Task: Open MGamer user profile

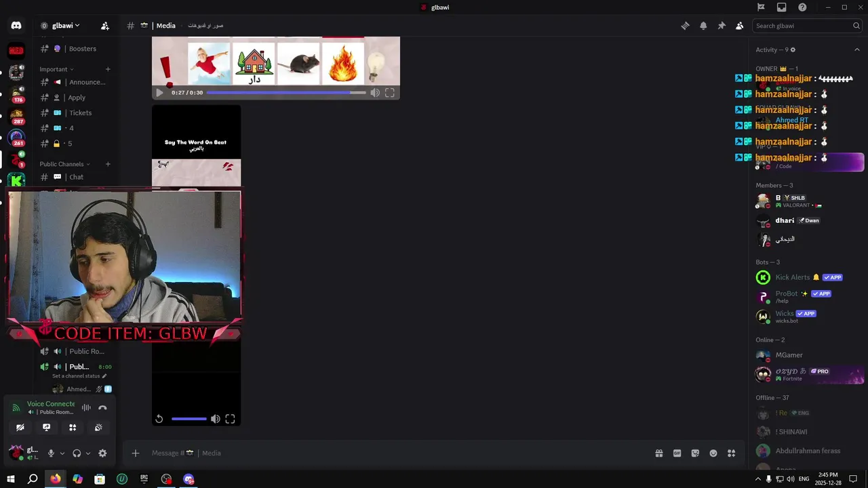Action: 807,355
